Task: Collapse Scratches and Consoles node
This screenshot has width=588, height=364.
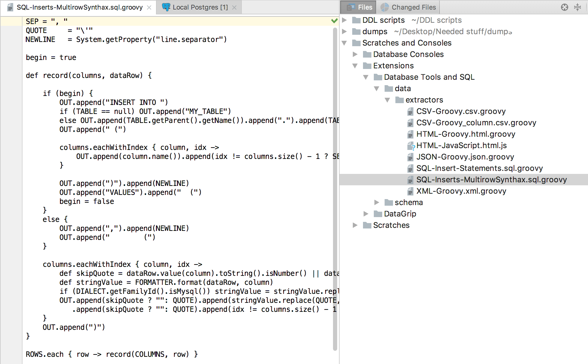Action: coord(344,43)
